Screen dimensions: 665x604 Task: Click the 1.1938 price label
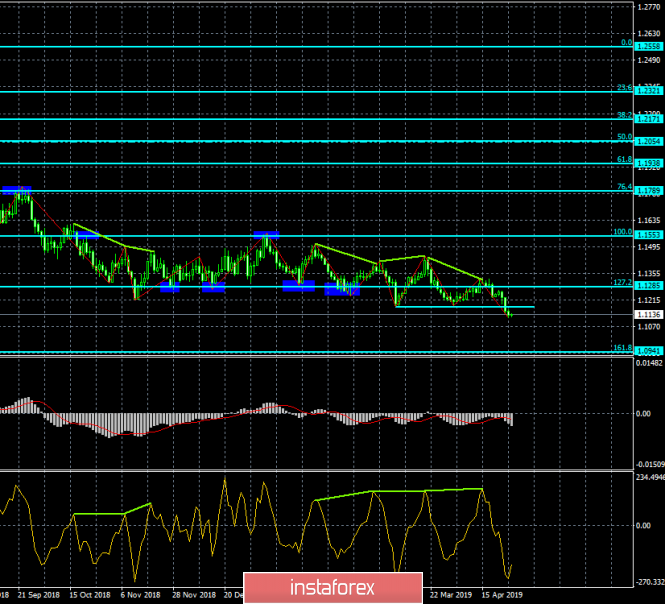pyautogui.click(x=648, y=163)
